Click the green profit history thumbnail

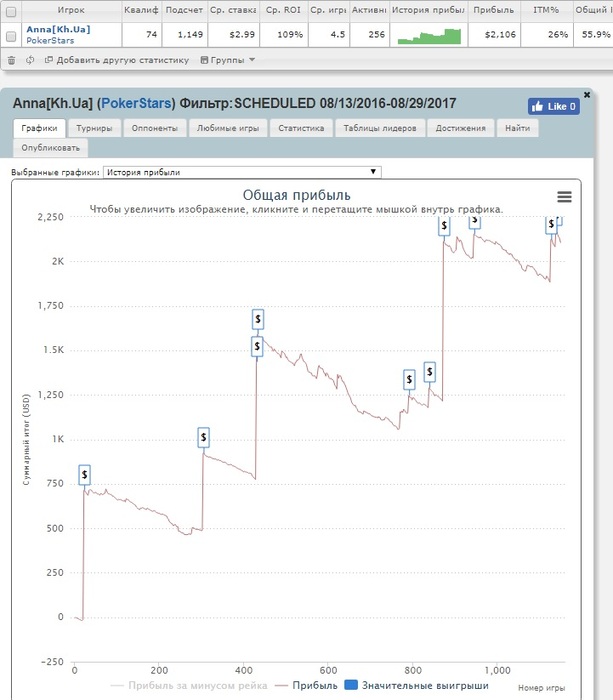click(429, 36)
